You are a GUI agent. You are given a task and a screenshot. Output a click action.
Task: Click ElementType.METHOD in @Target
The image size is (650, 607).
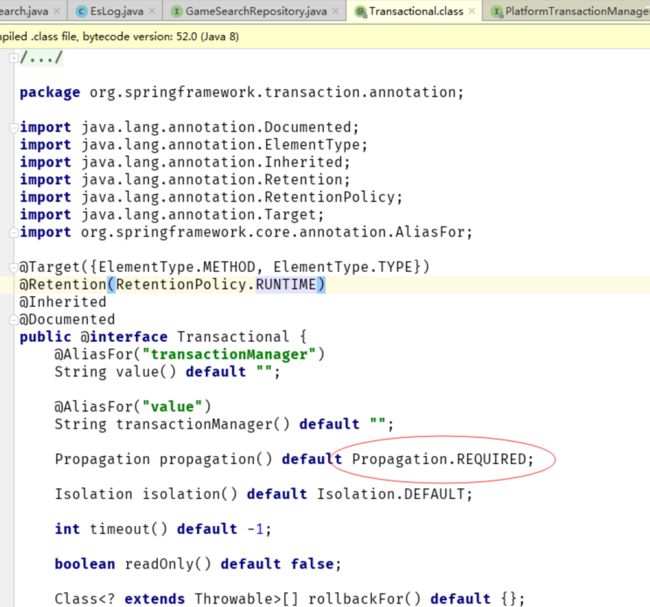[177, 267]
